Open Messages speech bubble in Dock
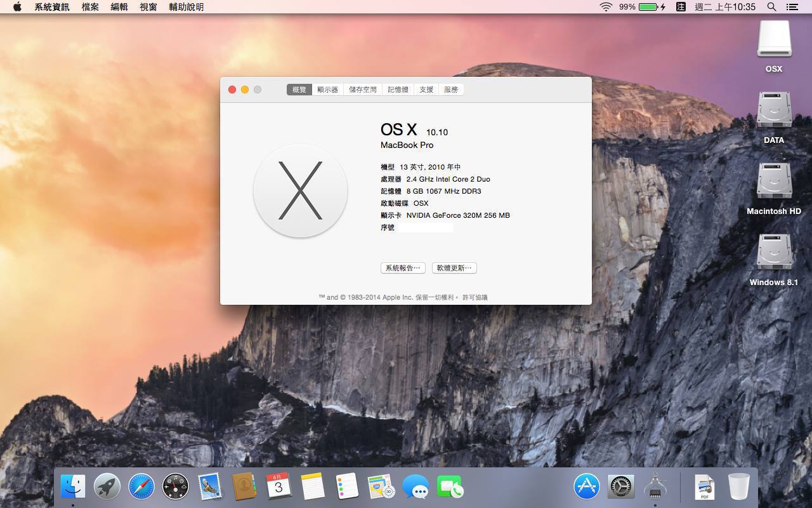812x508 pixels. pos(416,487)
